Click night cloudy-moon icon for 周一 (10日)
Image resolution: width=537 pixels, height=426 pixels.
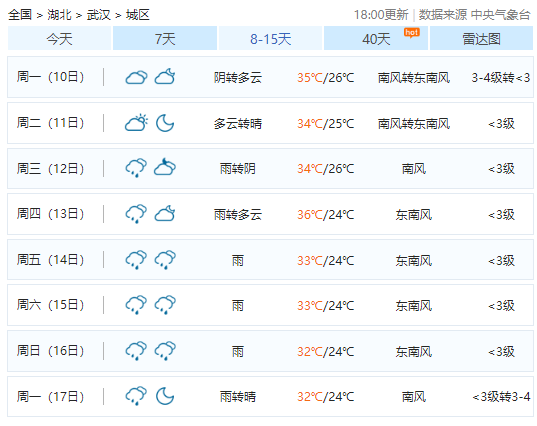(165, 76)
